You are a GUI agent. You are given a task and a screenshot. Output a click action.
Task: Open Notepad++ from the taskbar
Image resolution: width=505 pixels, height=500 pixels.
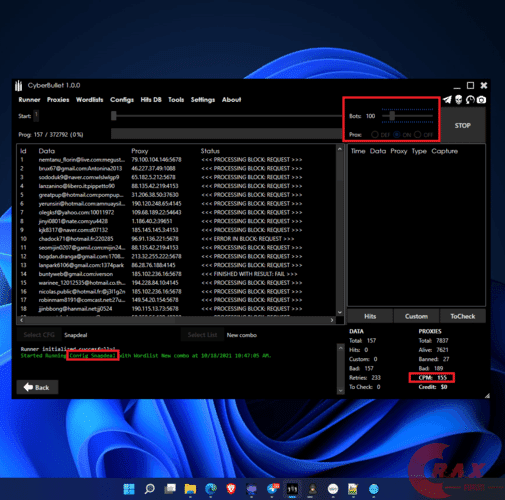pos(353,489)
